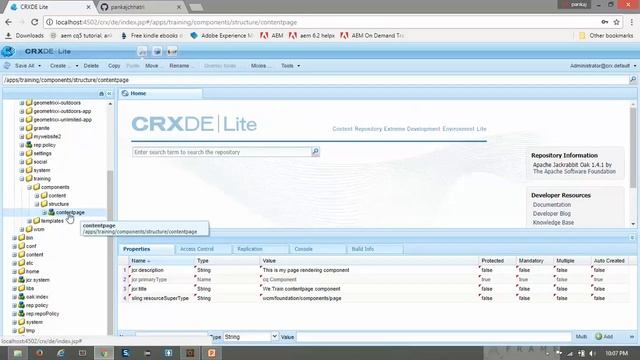Open the Developer Blog link
This screenshot has height=360, width=640.
coord(551,213)
